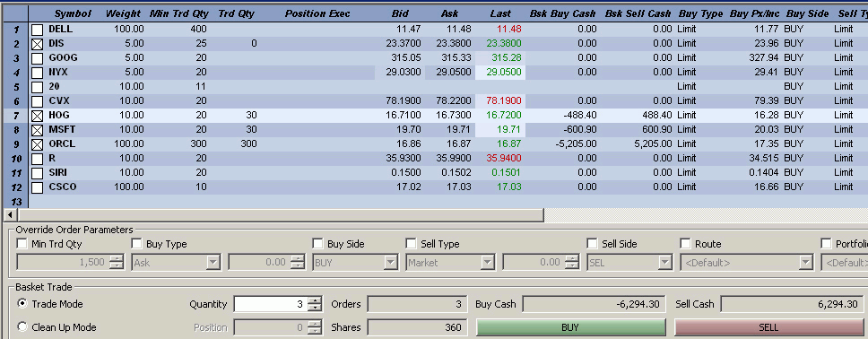868x339 pixels.
Task: Click the Ask column header
Action: click(450, 13)
